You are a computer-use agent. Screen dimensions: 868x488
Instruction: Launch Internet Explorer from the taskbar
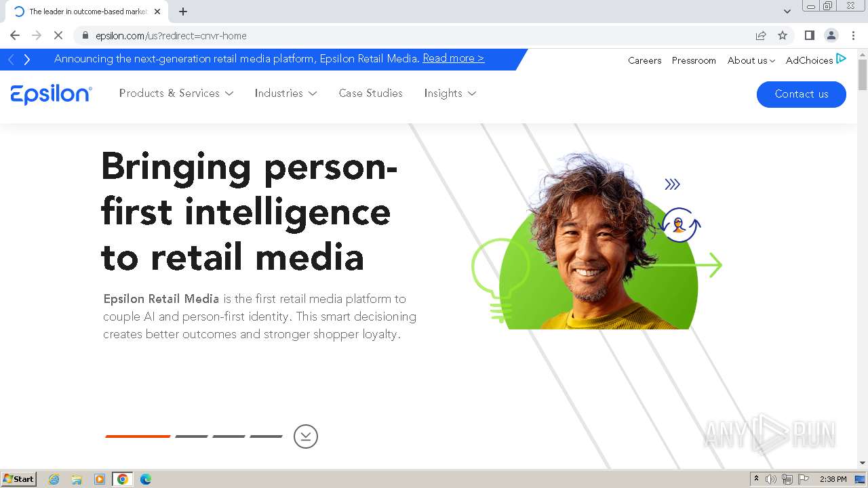click(x=54, y=479)
